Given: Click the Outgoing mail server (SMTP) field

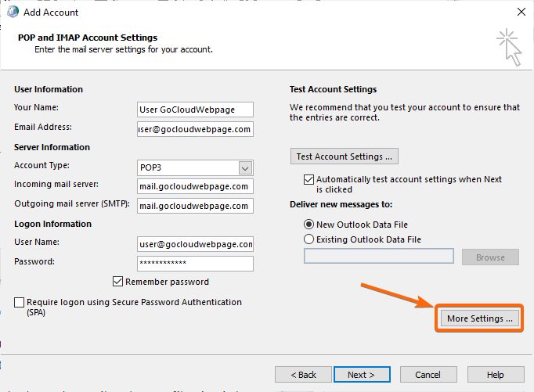Looking at the screenshot, I should (195, 206).
